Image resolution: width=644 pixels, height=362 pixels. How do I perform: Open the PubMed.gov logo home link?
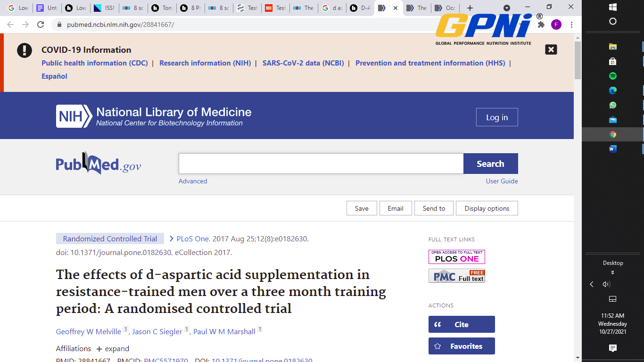pos(98,164)
